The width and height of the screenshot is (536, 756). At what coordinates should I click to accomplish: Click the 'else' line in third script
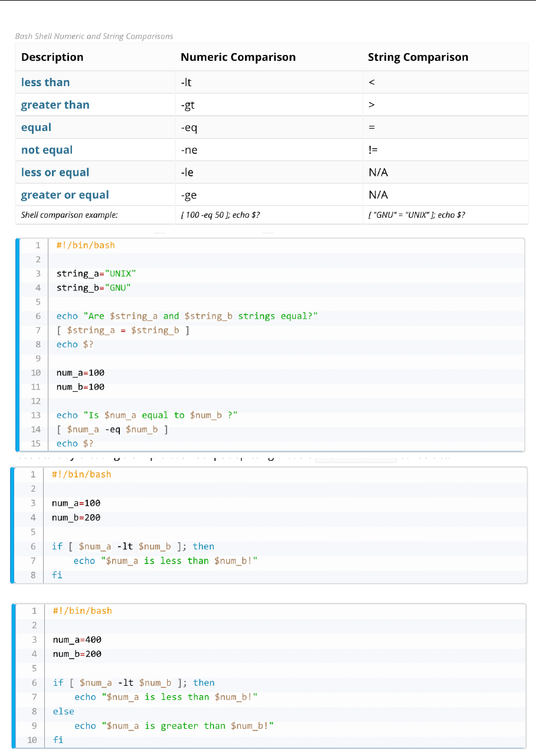tap(63, 712)
